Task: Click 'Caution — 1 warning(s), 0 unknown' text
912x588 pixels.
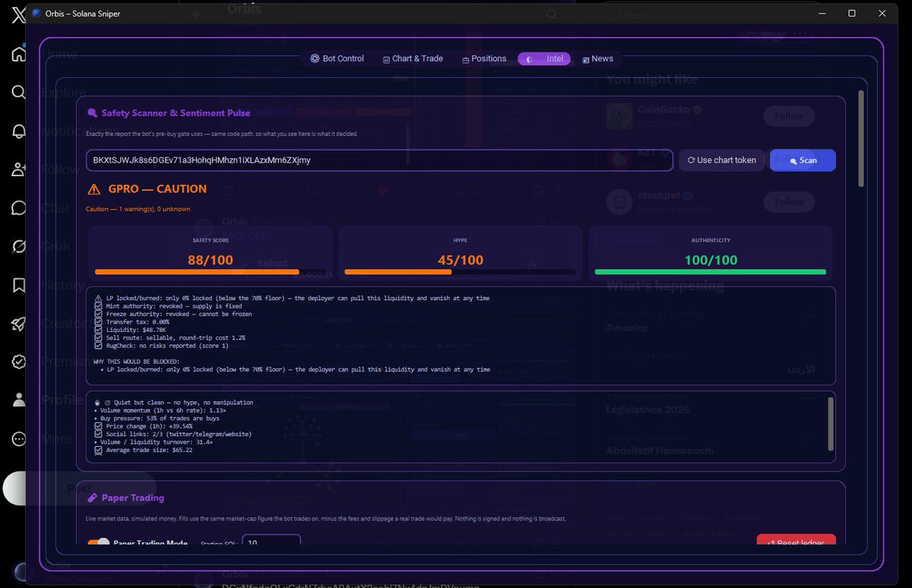Action: click(138, 209)
